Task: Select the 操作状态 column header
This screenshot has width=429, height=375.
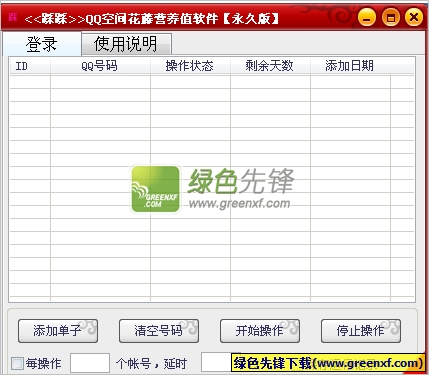Action: click(190, 66)
